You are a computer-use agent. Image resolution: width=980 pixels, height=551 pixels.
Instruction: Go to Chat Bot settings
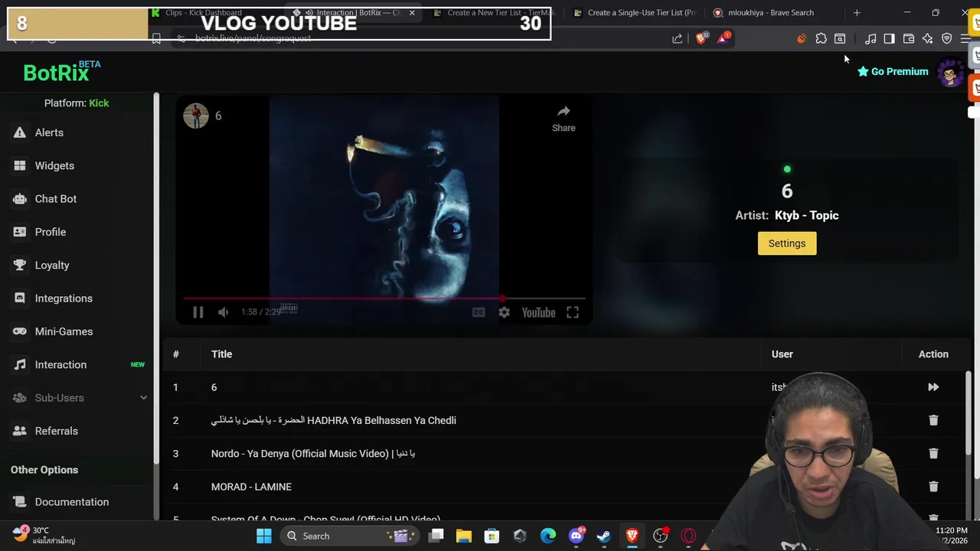(x=55, y=199)
